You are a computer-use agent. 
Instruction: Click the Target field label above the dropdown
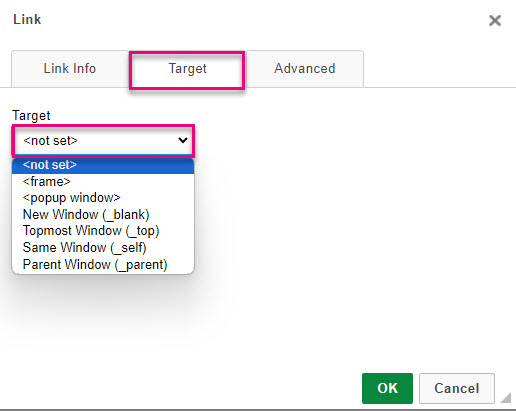(31, 115)
